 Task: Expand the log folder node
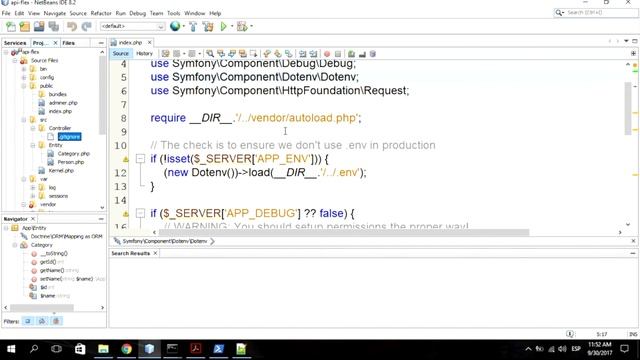click(x=33, y=188)
